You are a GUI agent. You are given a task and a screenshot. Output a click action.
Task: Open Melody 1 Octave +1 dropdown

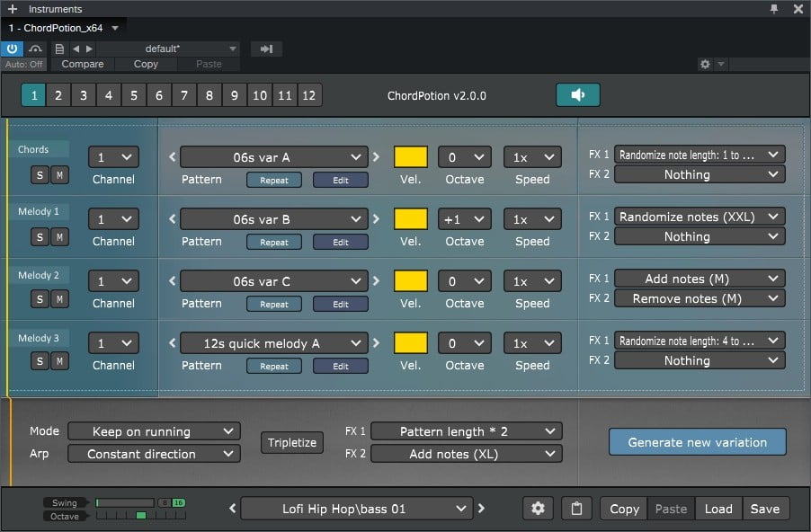click(465, 219)
